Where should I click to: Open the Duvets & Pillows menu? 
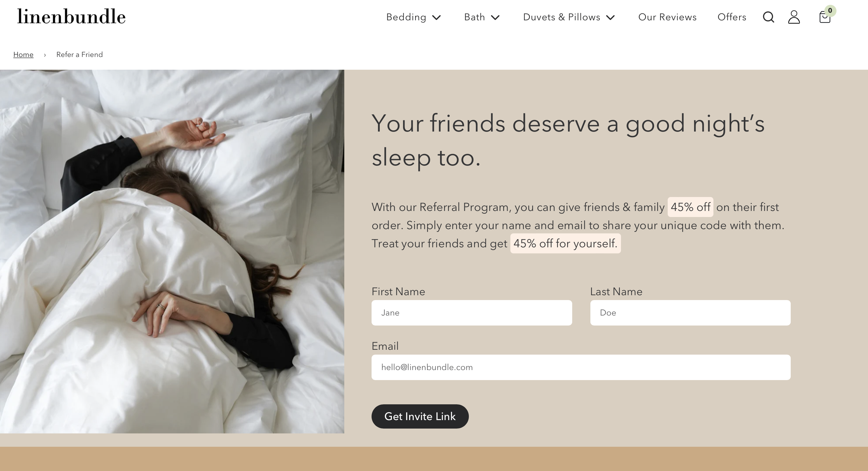[561, 17]
